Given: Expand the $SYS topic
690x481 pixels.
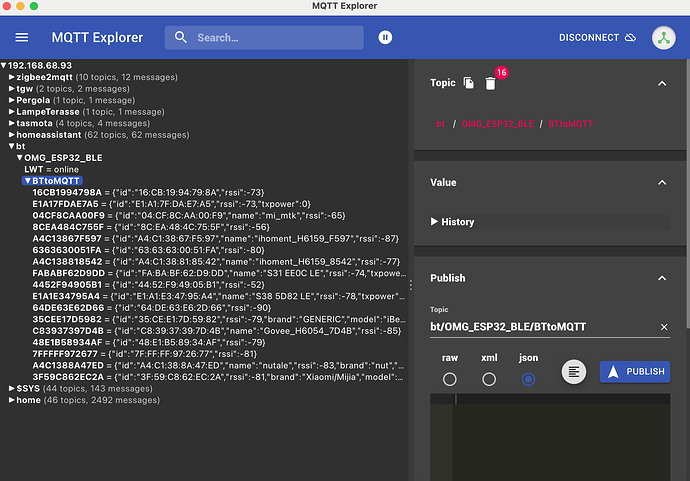Looking at the screenshot, I should tap(12, 389).
